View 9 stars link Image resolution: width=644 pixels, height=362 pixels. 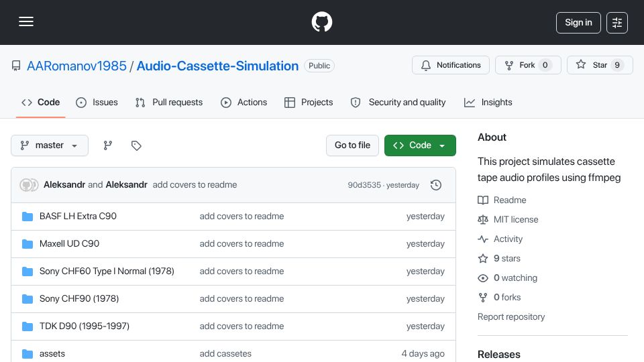(507, 259)
